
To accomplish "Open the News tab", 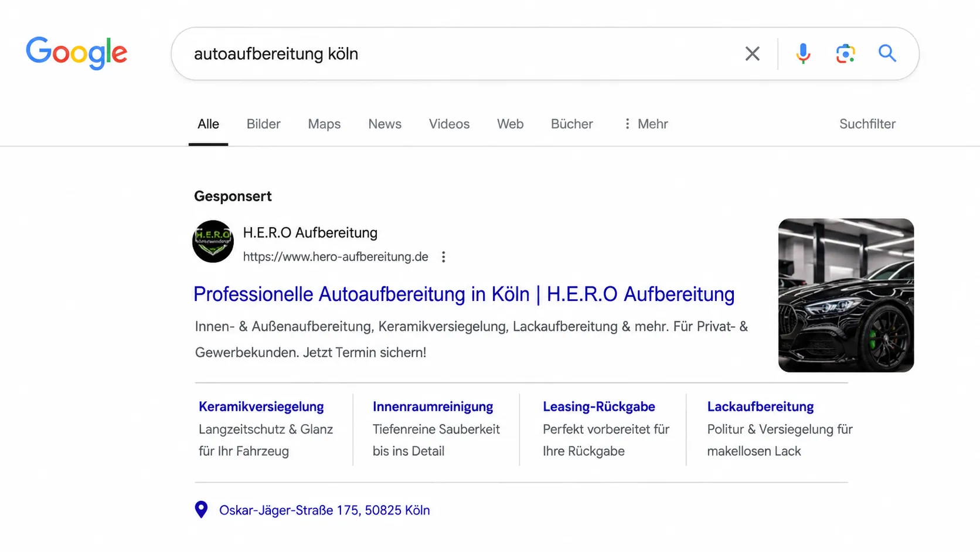I will pyautogui.click(x=384, y=124).
